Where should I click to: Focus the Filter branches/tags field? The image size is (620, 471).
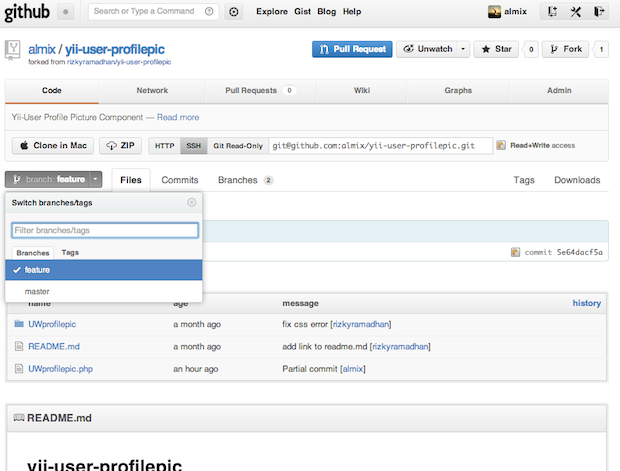point(105,230)
